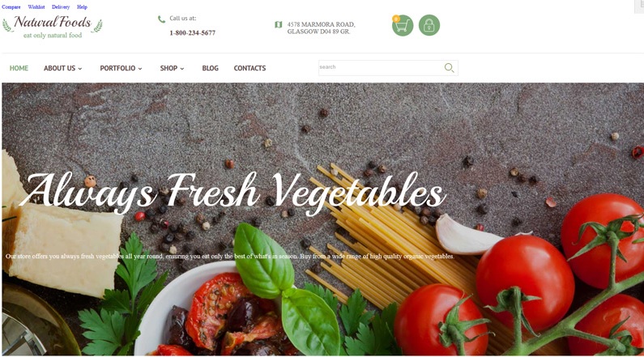Open the Shop dropdown menu
Screen dimensions: 644x357
pyautogui.click(x=172, y=68)
